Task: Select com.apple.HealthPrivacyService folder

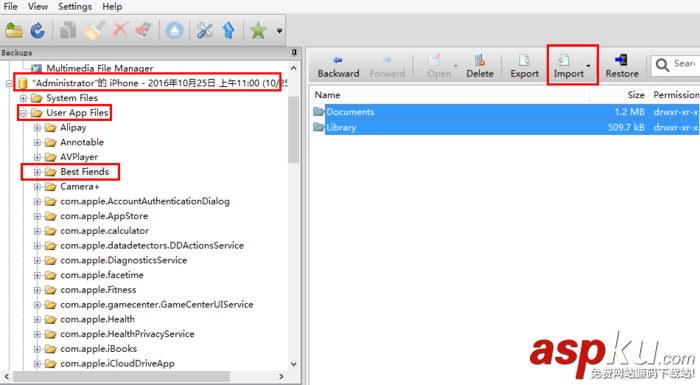Action: [x=127, y=334]
